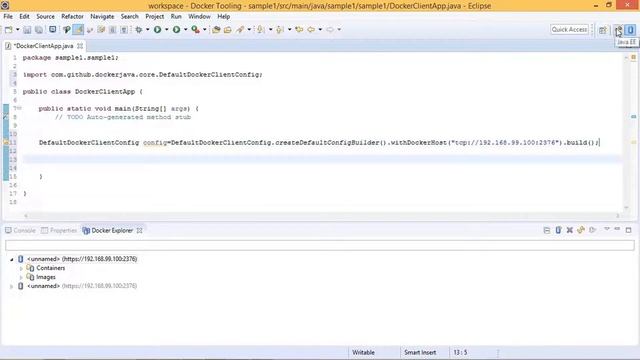The image size is (640, 360).
Task: Click the editor horizontal scrollbar
Action: point(322,216)
